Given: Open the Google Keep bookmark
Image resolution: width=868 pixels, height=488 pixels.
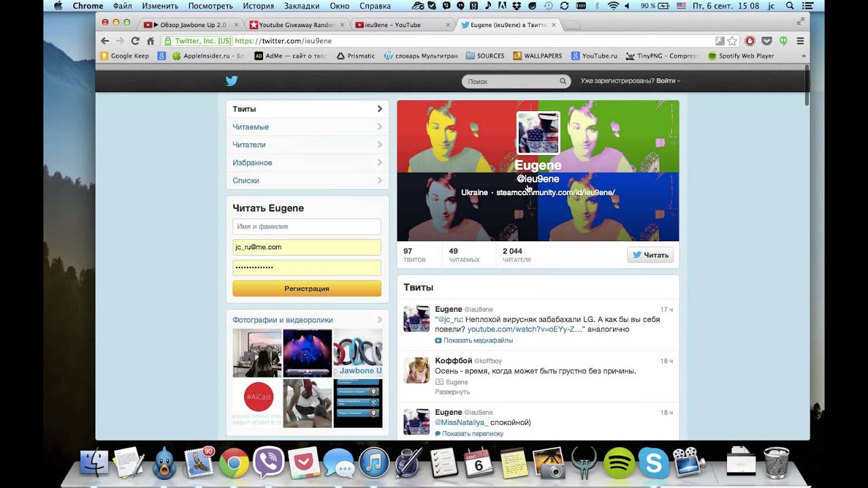Looking at the screenshot, I should [x=125, y=56].
